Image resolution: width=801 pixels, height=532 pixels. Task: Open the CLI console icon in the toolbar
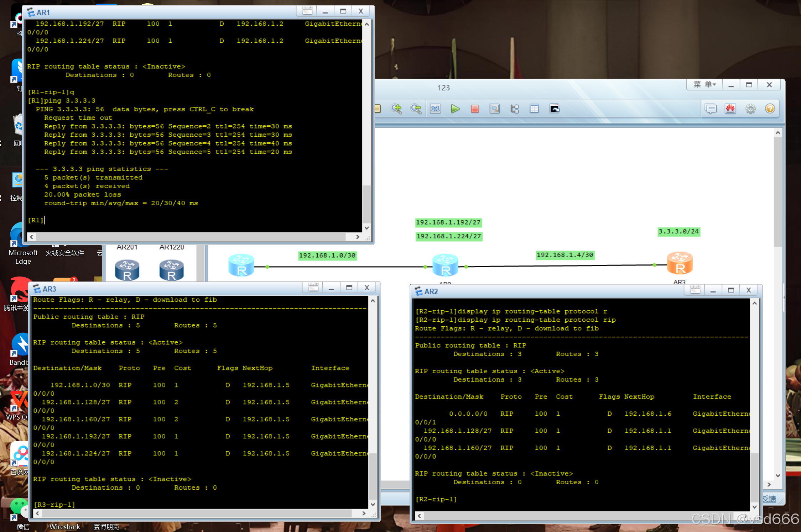(x=554, y=109)
